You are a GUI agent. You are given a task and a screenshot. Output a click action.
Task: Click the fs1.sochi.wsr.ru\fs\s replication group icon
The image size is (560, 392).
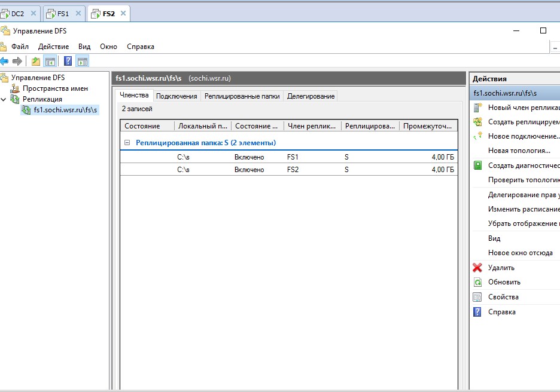point(26,110)
